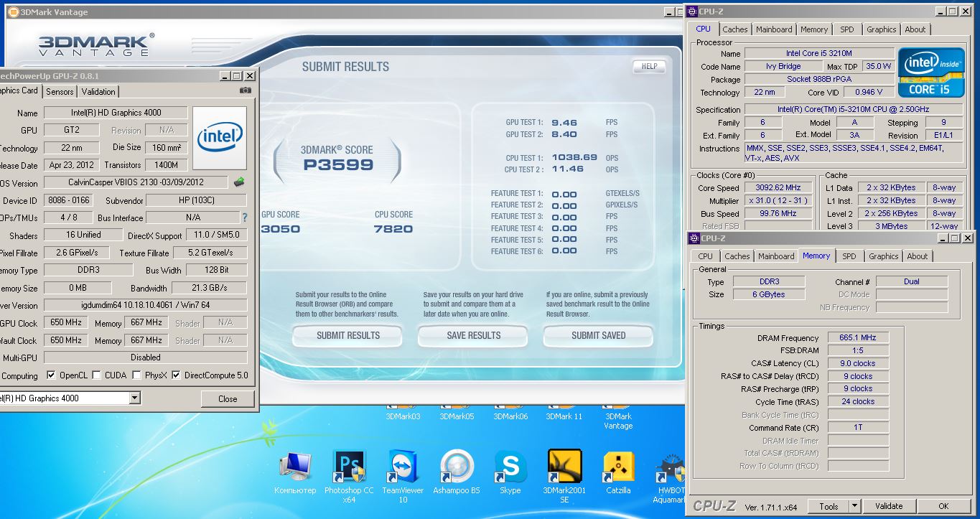Click the HELP button in 3DMark Vantage
Viewport: 980px width, 519px height.
tap(649, 66)
